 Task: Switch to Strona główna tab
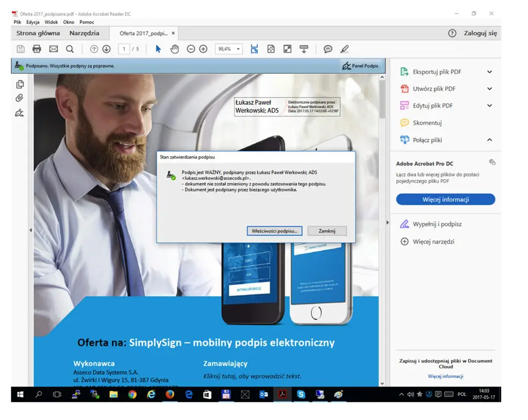coord(38,33)
